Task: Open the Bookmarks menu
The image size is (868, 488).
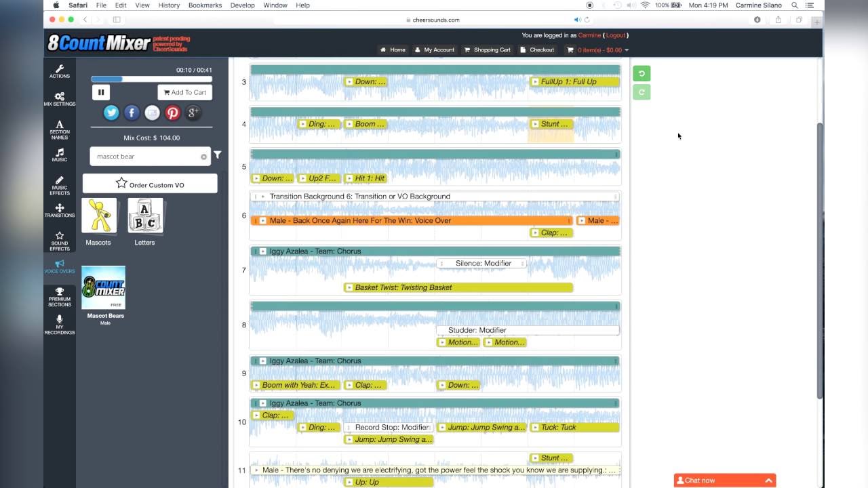Action: click(x=205, y=5)
